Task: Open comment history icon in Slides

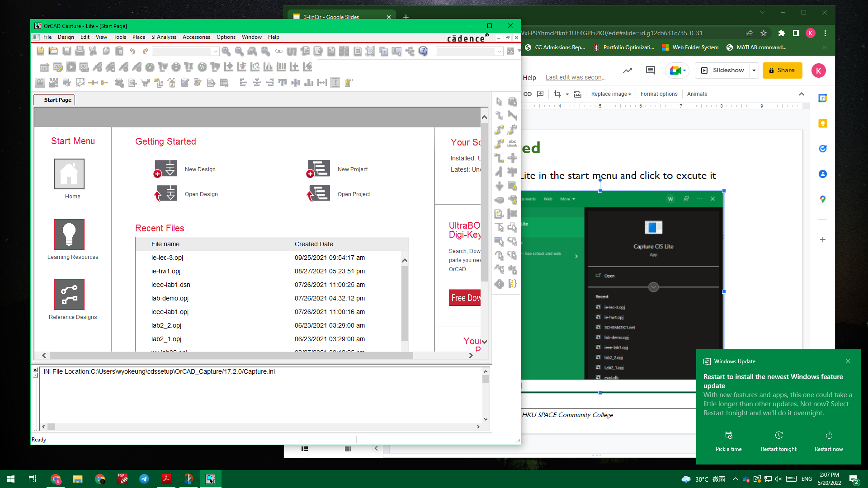Action: (x=651, y=70)
